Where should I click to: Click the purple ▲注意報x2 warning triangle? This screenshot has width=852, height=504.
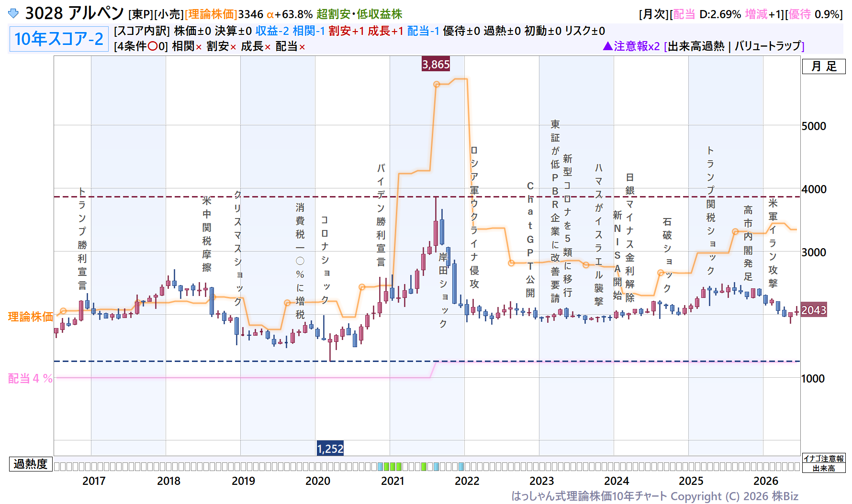click(608, 46)
